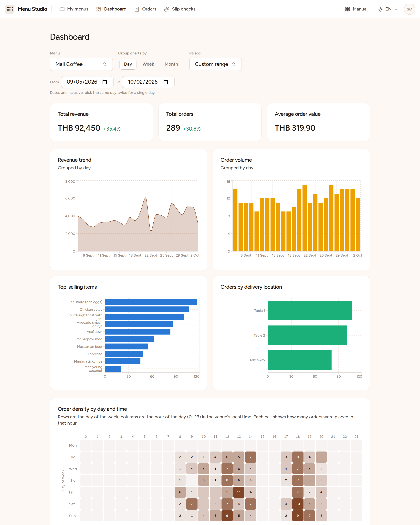Go to the My menus tab
The height and width of the screenshot is (525, 420).
[x=74, y=9]
